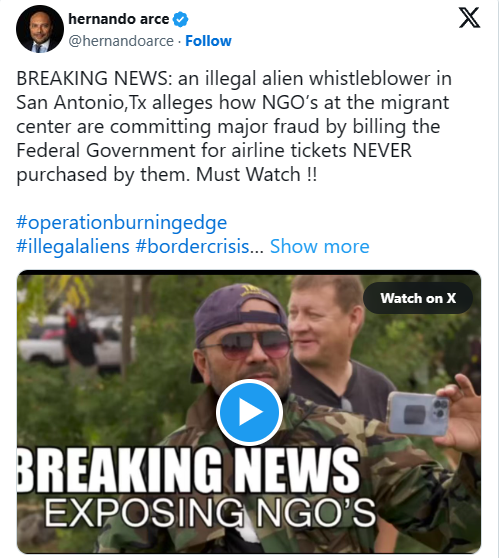Click the X logo icon
501x558 pixels.
point(469,18)
